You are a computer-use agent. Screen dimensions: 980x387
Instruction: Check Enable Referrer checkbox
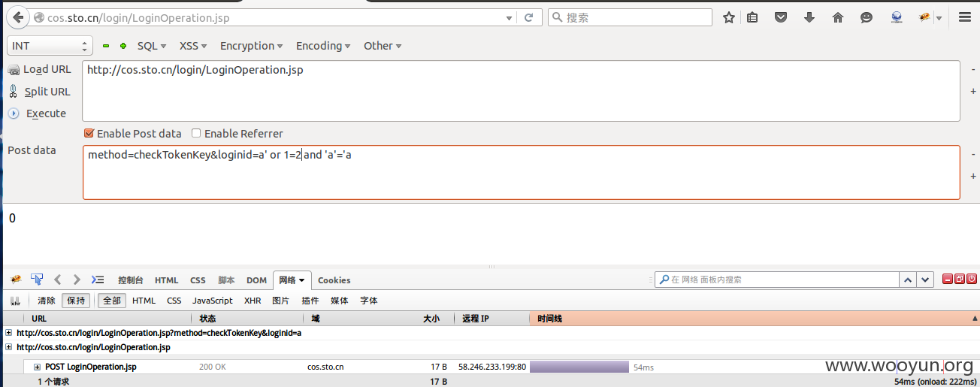click(x=196, y=134)
